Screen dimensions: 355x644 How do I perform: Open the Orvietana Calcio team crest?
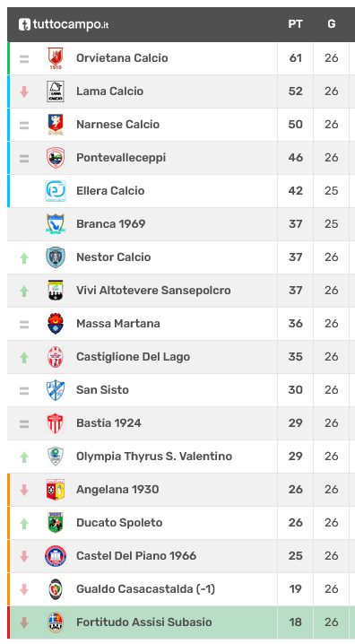coord(56,58)
